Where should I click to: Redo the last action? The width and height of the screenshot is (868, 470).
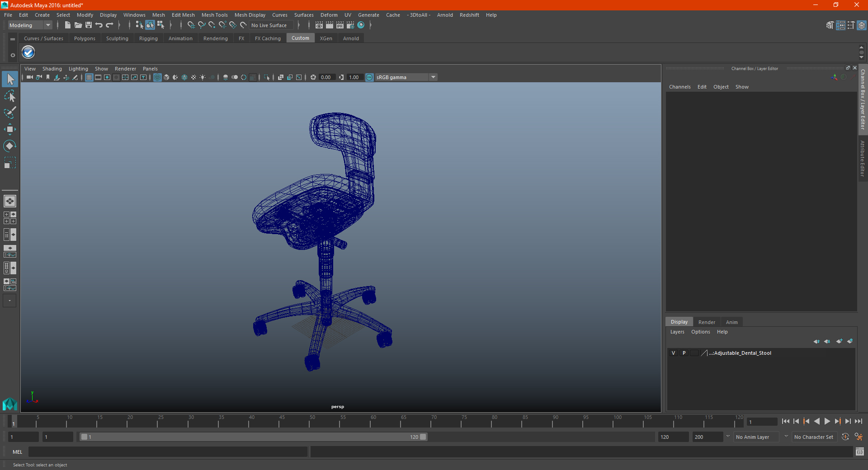coord(109,25)
